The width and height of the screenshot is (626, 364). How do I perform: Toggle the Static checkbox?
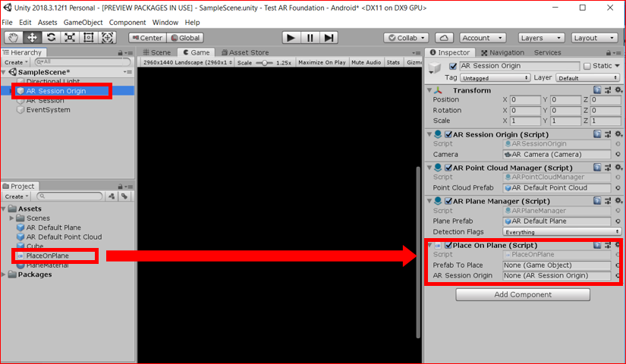[x=587, y=66]
